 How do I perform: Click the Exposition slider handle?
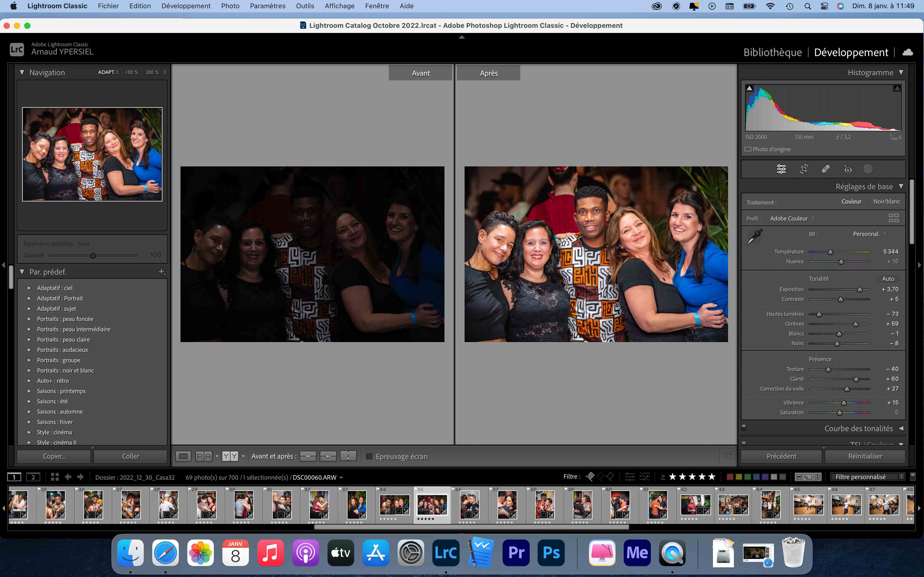860,290
